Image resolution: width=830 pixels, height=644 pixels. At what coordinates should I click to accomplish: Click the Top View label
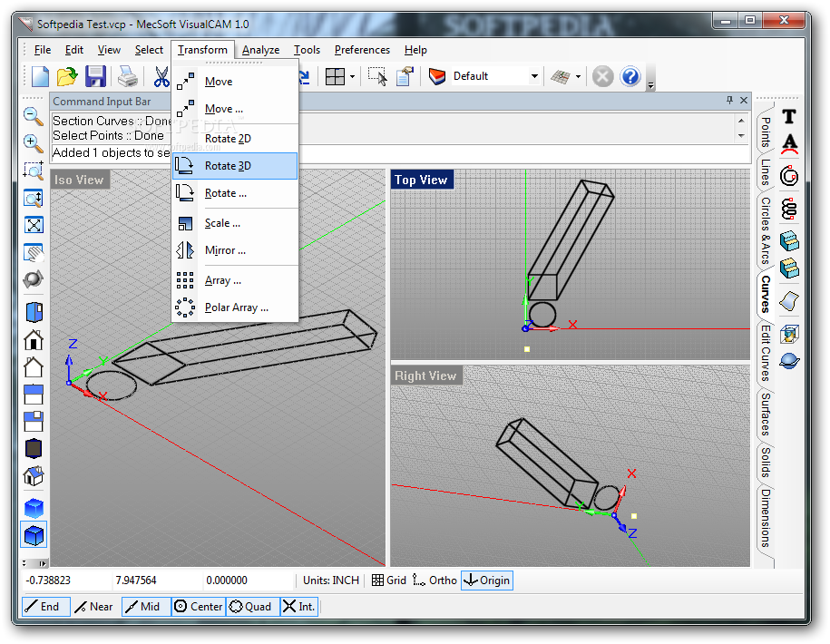click(422, 180)
